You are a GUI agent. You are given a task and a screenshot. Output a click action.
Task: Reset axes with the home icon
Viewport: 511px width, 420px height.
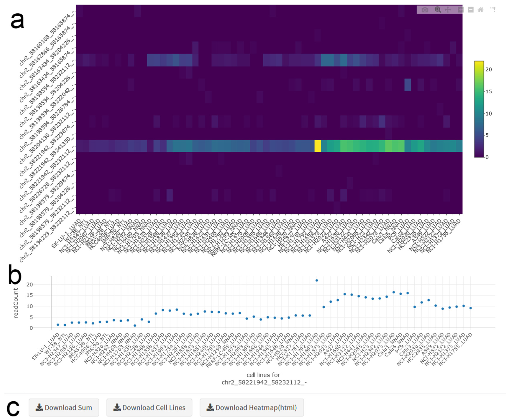(x=480, y=10)
